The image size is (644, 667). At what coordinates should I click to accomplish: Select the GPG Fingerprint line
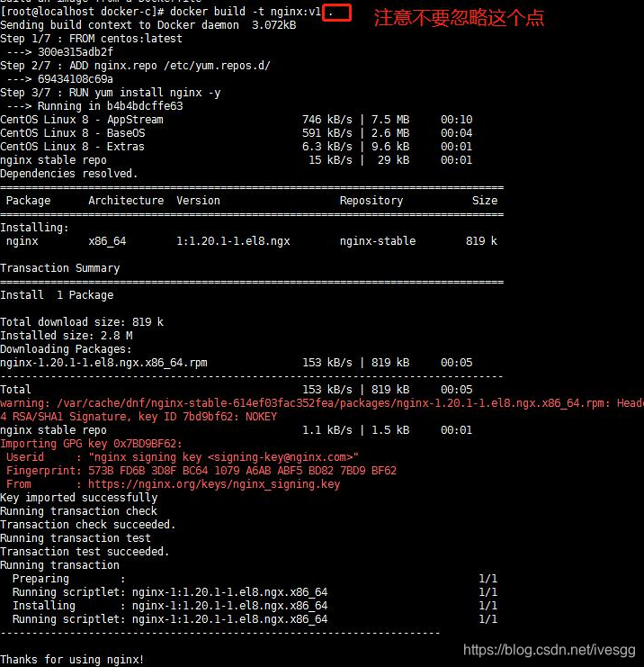coord(201,471)
